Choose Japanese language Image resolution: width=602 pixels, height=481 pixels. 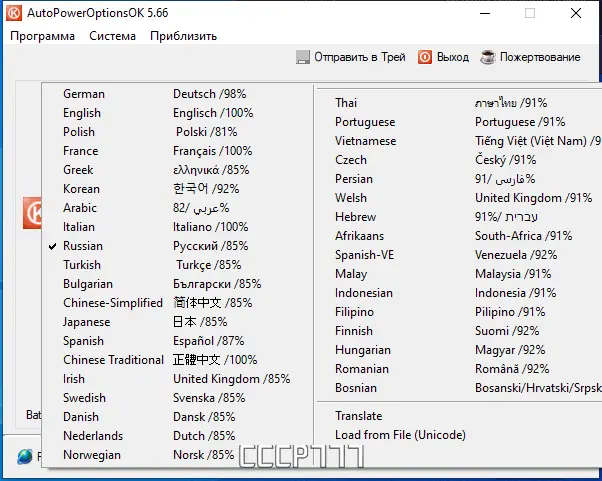177,322
